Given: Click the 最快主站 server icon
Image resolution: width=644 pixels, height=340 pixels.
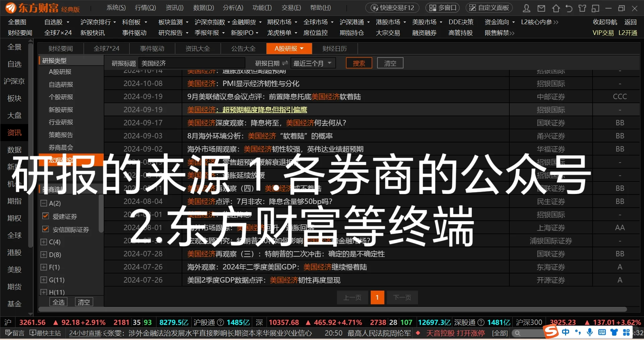Looking at the screenshot, I should pos(45,333).
